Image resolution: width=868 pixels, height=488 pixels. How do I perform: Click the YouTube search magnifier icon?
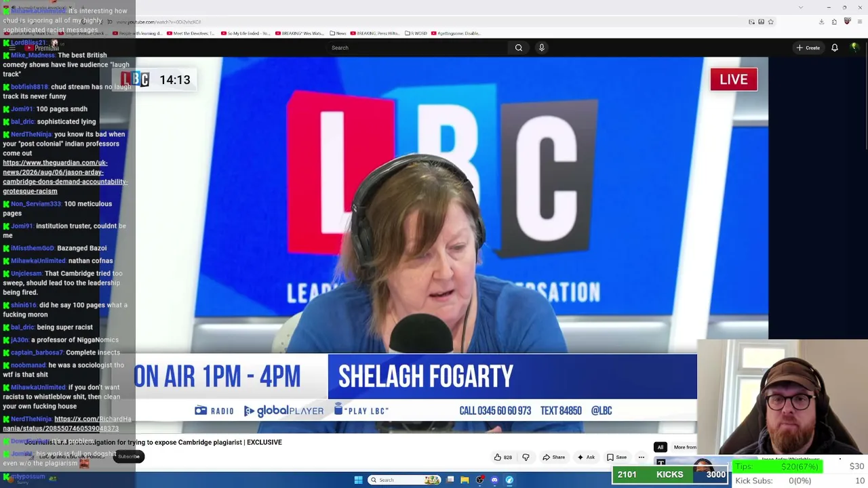pyautogui.click(x=519, y=47)
